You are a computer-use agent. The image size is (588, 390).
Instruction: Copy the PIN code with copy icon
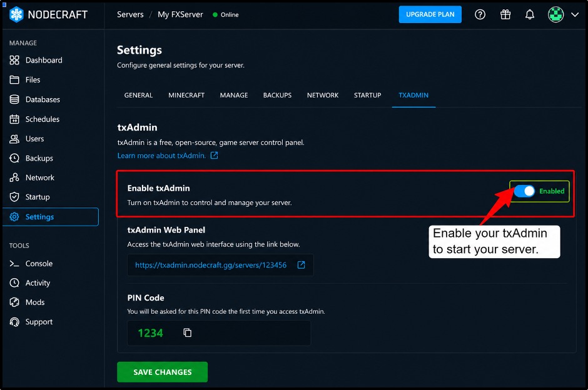pyautogui.click(x=188, y=332)
